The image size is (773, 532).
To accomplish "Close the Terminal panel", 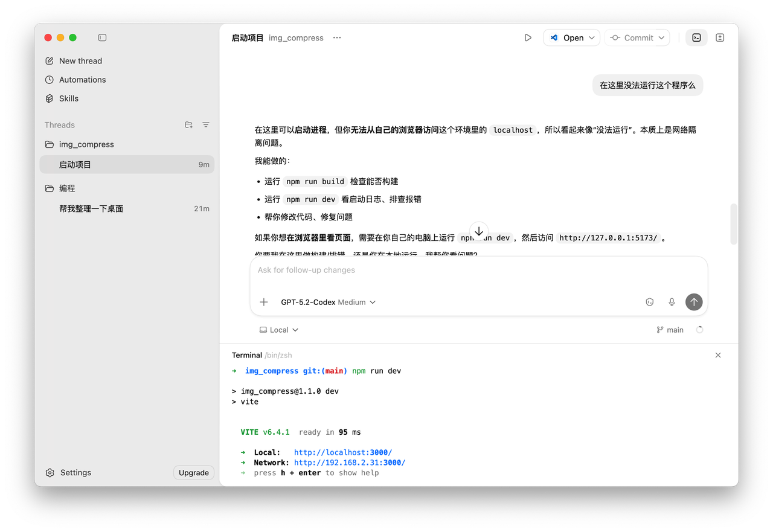I will [718, 355].
